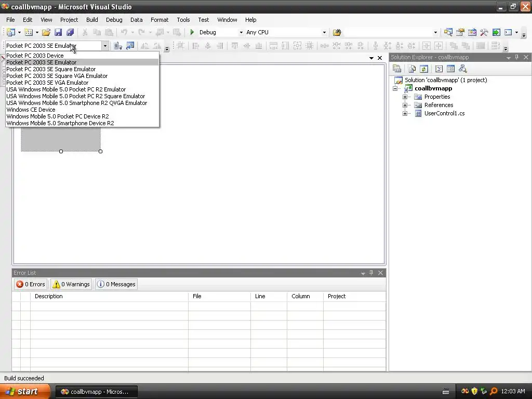Viewport: 532px width, 399px height.
Task: Click Show All Files in Solution Explorer
Action: [x=412, y=69]
